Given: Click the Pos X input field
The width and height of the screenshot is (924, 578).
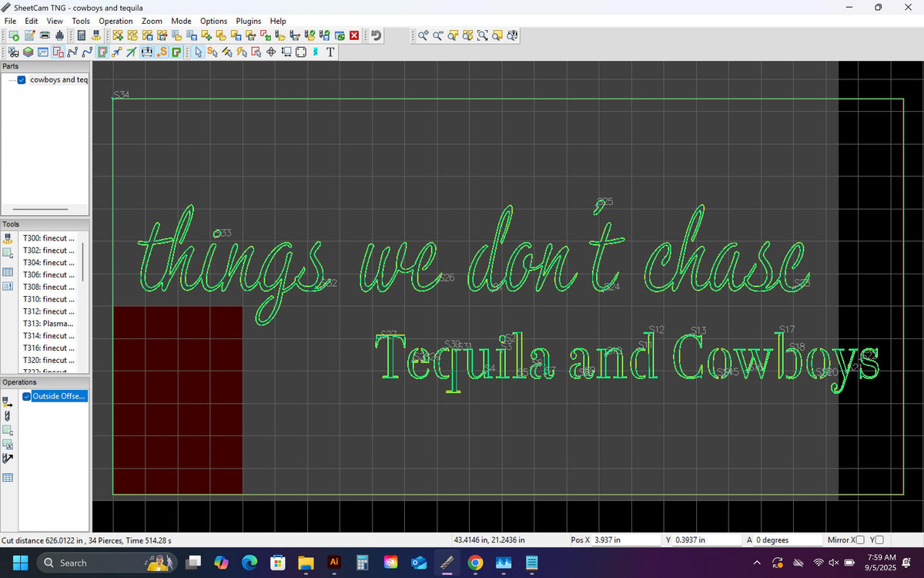Looking at the screenshot, I should pyautogui.click(x=627, y=540).
